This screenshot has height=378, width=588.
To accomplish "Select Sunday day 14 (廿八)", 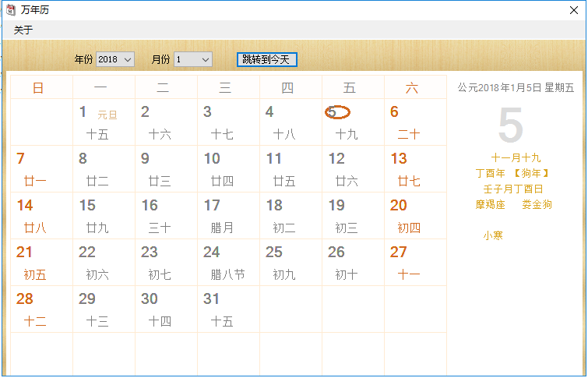I will (41, 215).
